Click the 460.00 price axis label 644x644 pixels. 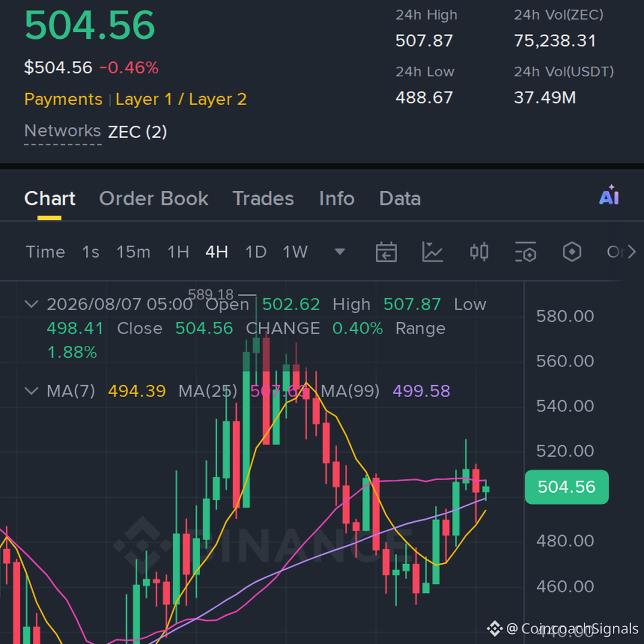pyautogui.click(x=565, y=586)
